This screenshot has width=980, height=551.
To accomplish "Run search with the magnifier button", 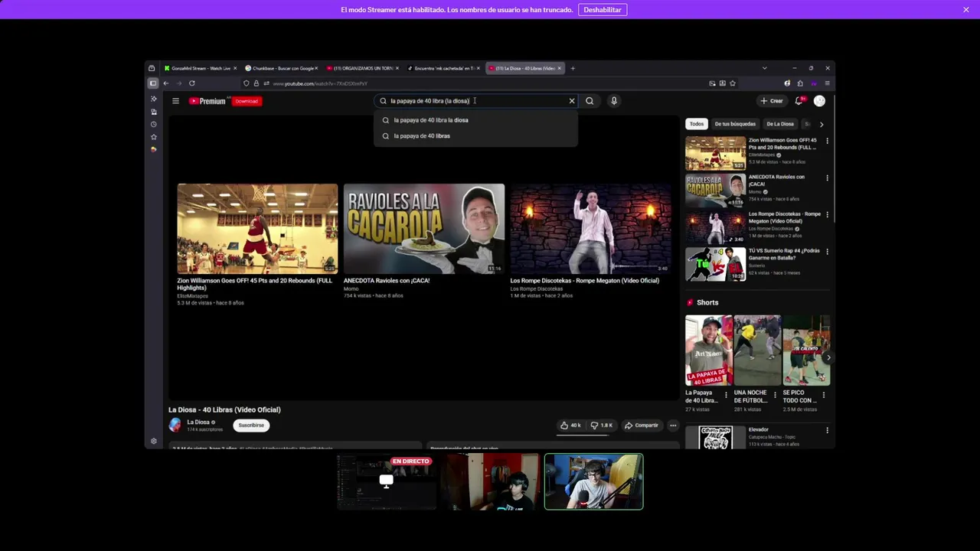I will point(590,101).
